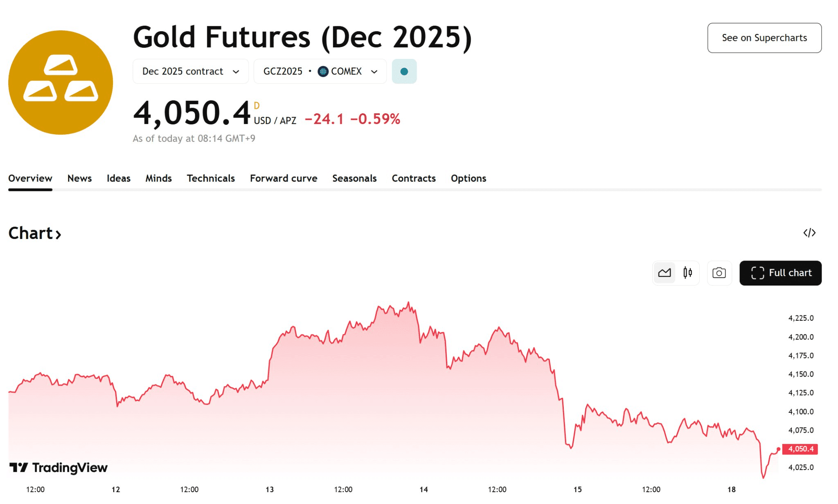
Task: Go to the Forward curve tab
Action: pos(284,178)
